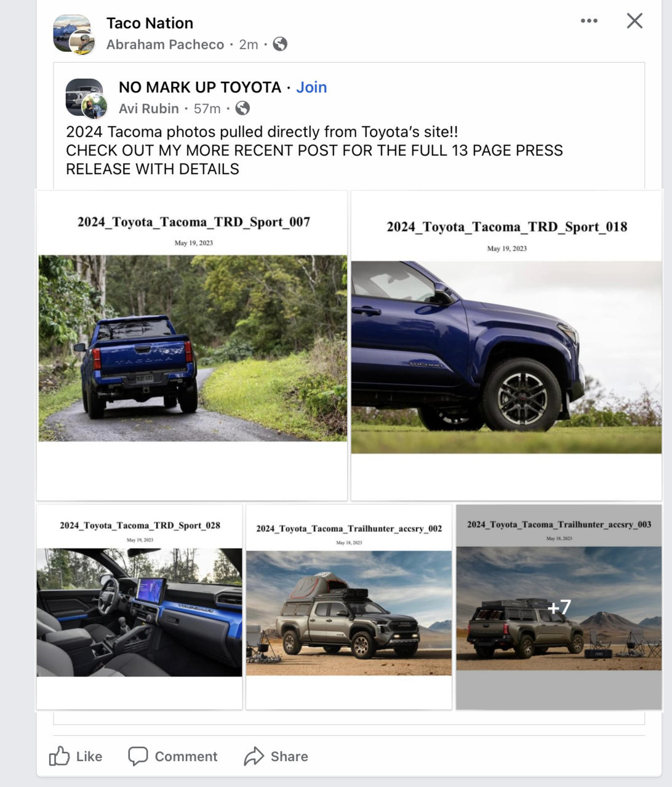Open the three-dot post options menu

point(589,21)
